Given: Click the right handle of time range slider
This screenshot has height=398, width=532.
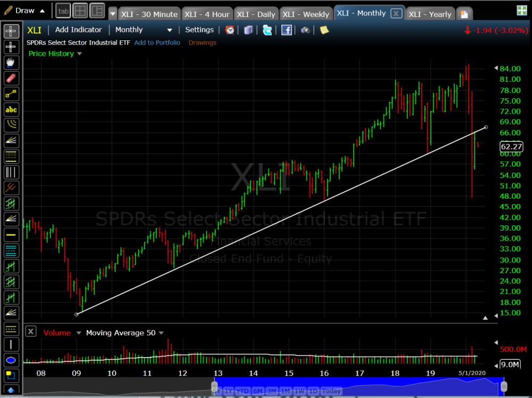Looking at the screenshot, I should pyautogui.click(x=504, y=386).
